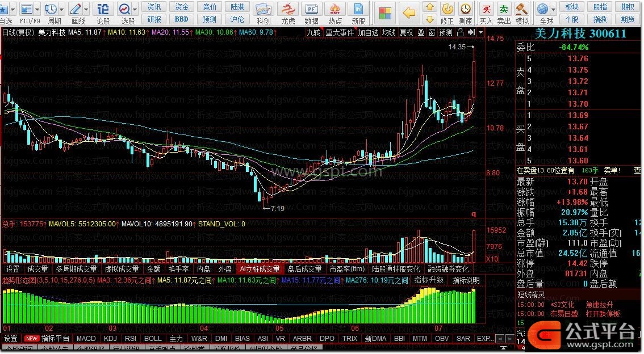Toggle 加自选 to add to watchlist
The image size is (644, 354).
pos(368,32)
